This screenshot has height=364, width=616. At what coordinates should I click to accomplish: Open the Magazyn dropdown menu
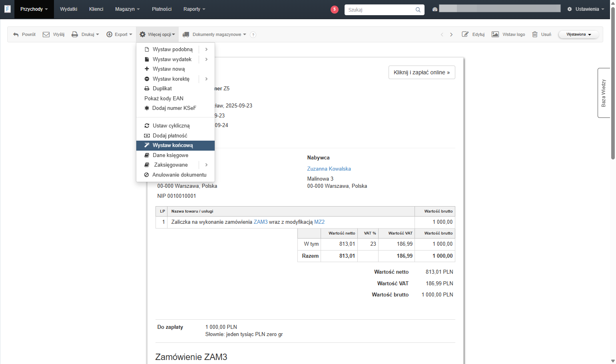(x=128, y=9)
